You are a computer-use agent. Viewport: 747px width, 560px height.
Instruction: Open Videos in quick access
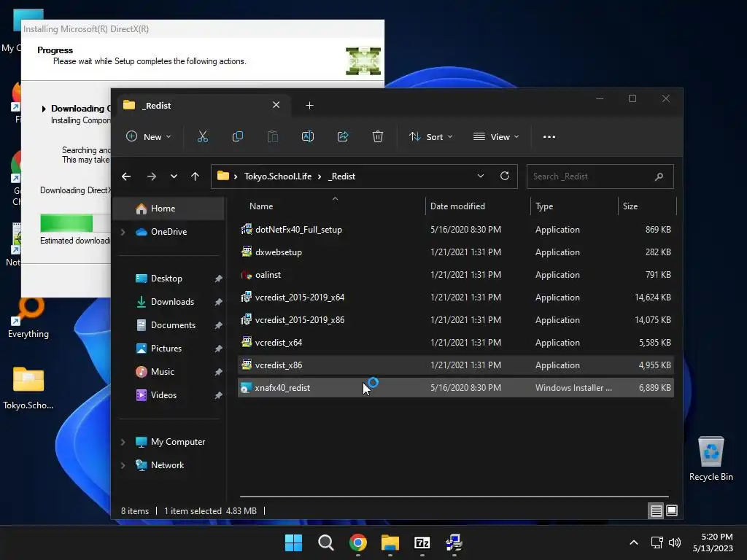click(x=163, y=395)
